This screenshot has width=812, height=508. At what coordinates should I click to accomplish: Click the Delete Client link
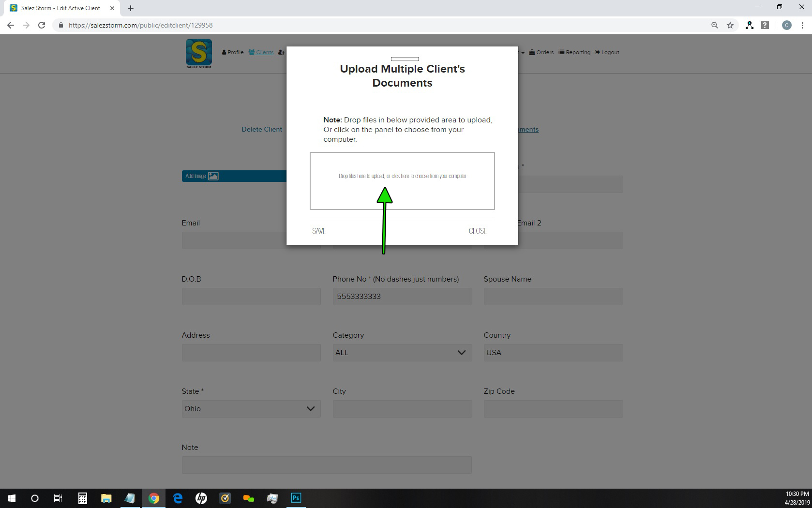(x=262, y=129)
